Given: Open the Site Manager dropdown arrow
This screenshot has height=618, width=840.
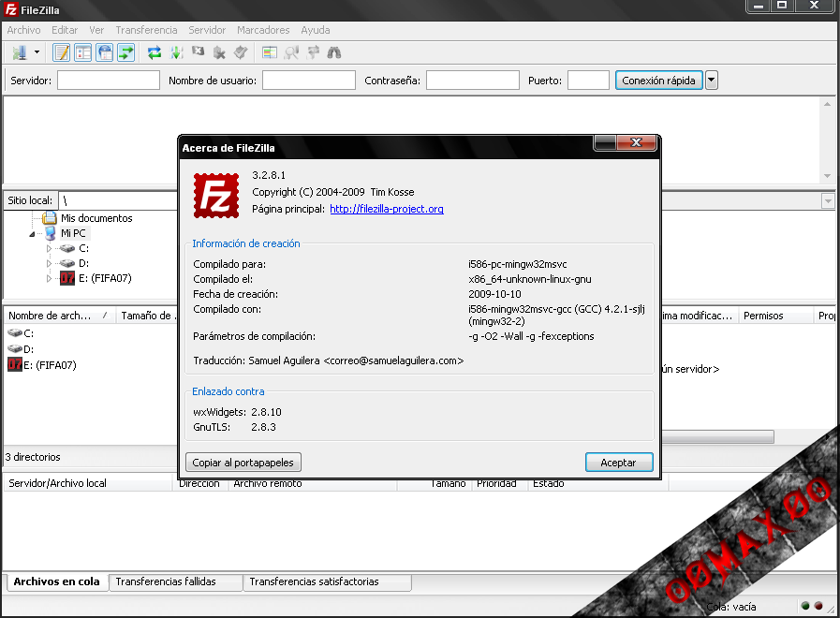Looking at the screenshot, I should [x=37, y=52].
